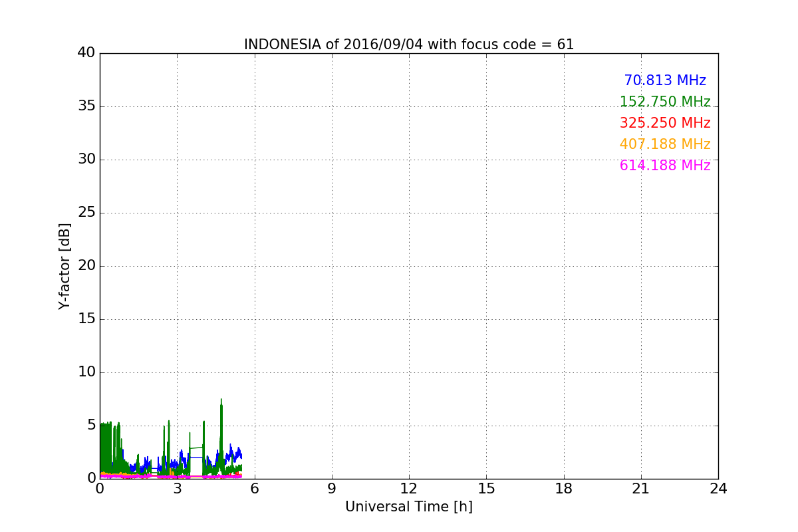The width and height of the screenshot is (798, 532).
Task: Click the y-axis tick label 20
Action: click(x=86, y=266)
